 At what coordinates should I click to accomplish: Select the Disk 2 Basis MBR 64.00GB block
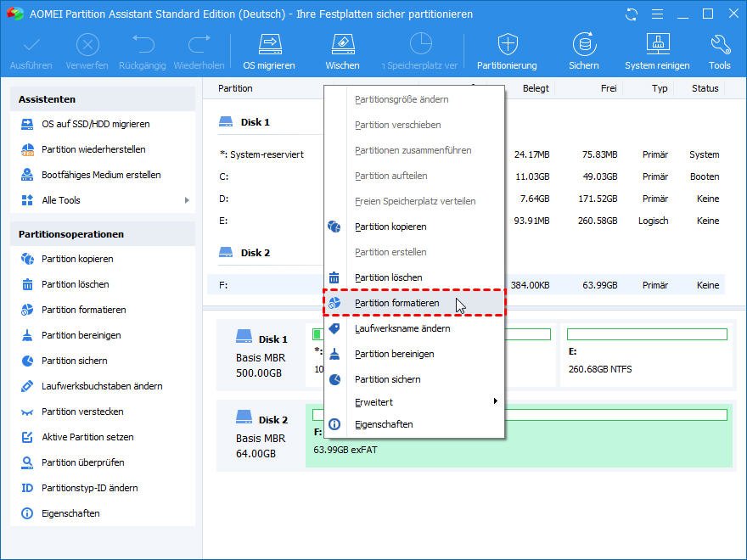[261, 436]
